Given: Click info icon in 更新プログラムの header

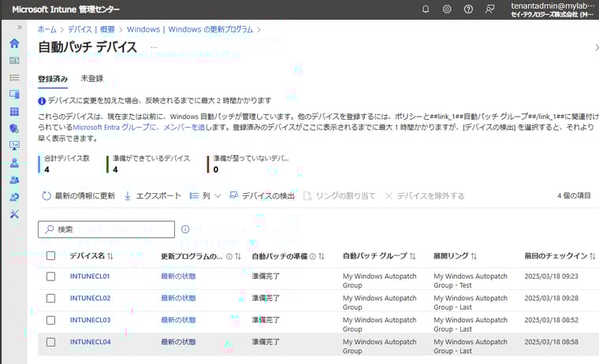Looking at the screenshot, I should 229,256.
